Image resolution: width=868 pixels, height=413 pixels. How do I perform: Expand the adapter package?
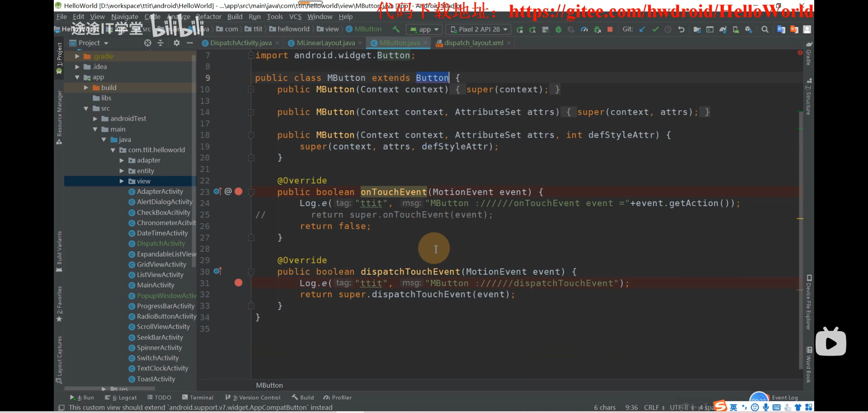tap(122, 160)
